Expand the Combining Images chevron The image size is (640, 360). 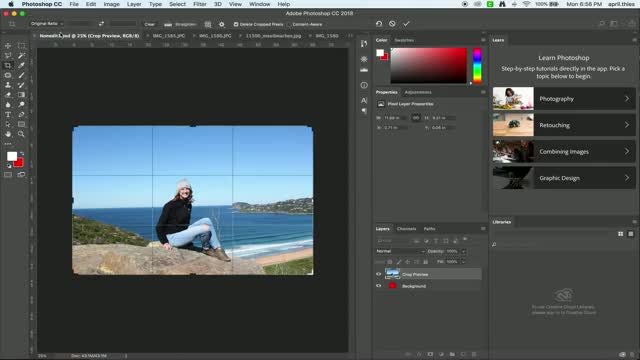click(627, 151)
